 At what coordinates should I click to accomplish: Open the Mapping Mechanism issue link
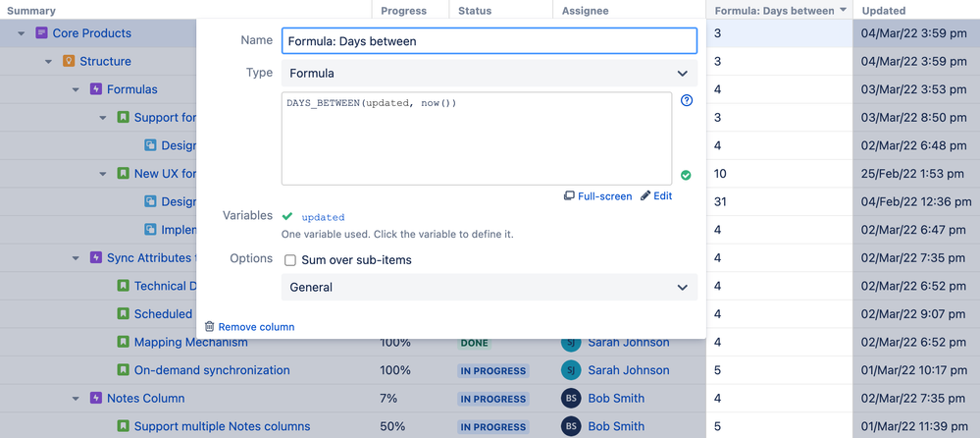(x=190, y=343)
